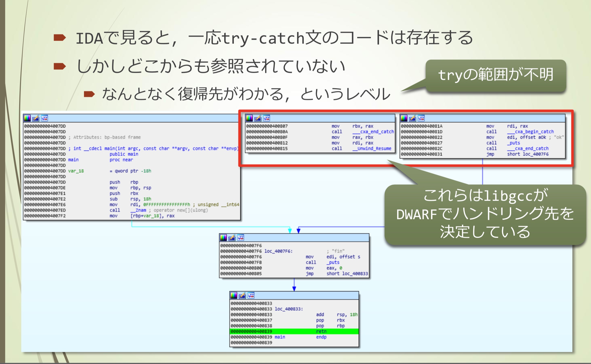Click the pencil icon on the __Unwind_Resume node

tap(258, 118)
